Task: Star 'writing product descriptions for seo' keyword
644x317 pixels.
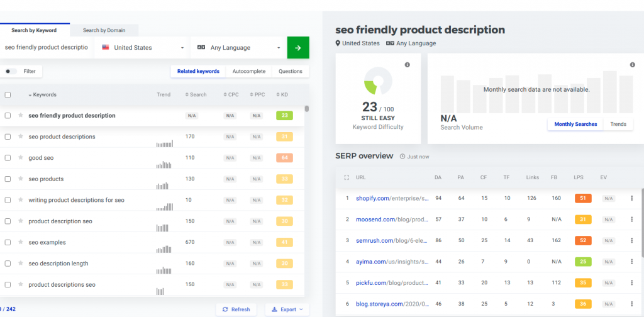Action: (20, 200)
